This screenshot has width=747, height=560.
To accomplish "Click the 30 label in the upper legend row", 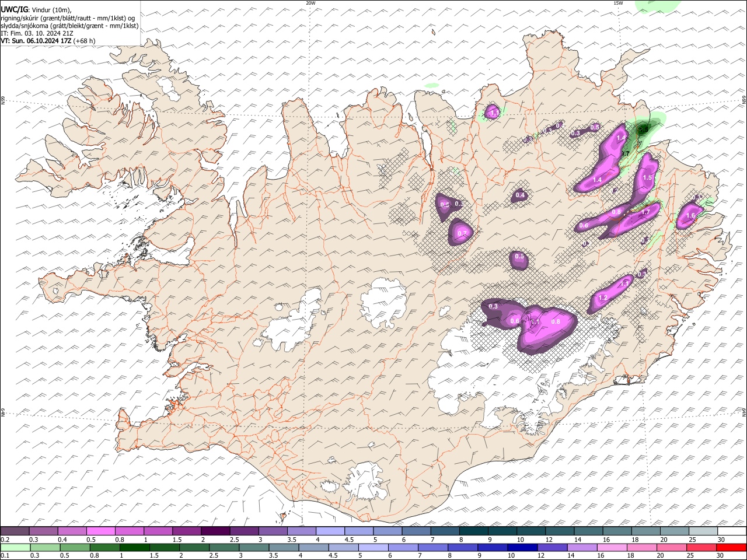I will coord(721,540).
